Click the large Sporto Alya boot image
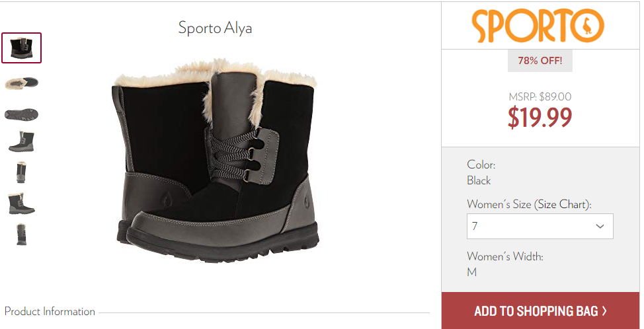Image resolution: width=644 pixels, height=329 pixels. [x=216, y=160]
